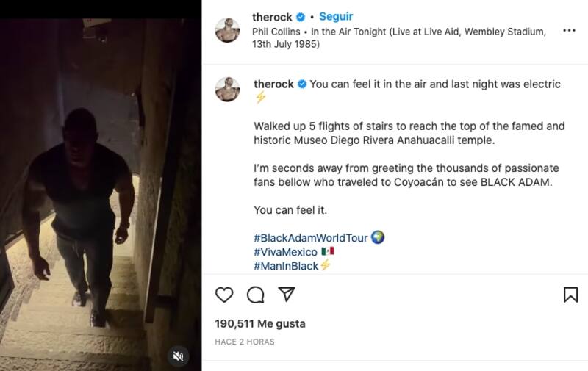Open the three-dot more options menu

point(569,31)
